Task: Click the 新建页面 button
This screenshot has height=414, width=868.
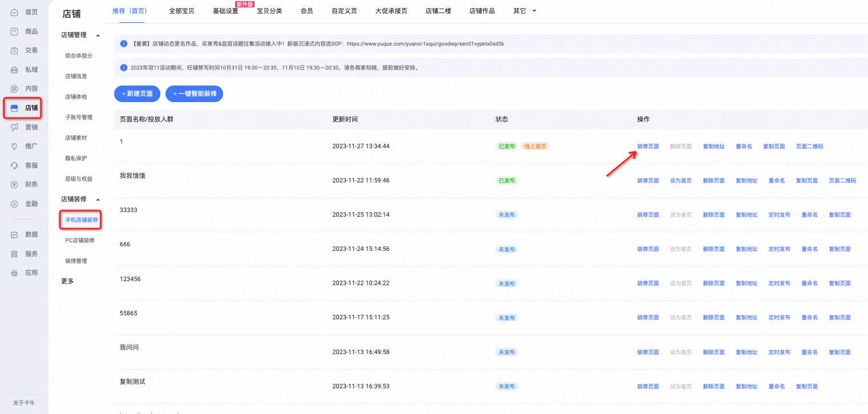Action: point(137,94)
